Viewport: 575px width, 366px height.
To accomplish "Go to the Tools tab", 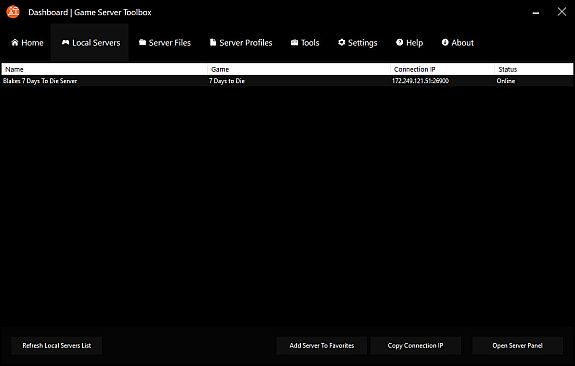I will [305, 43].
